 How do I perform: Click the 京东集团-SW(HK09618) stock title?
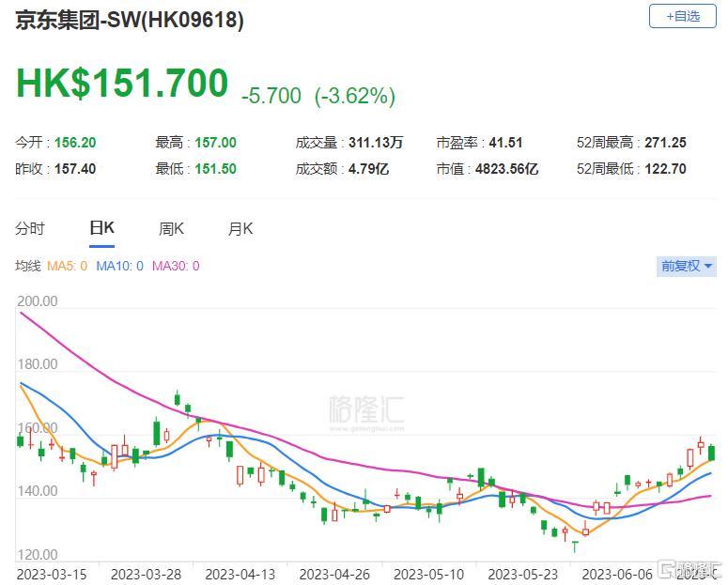(x=130, y=21)
